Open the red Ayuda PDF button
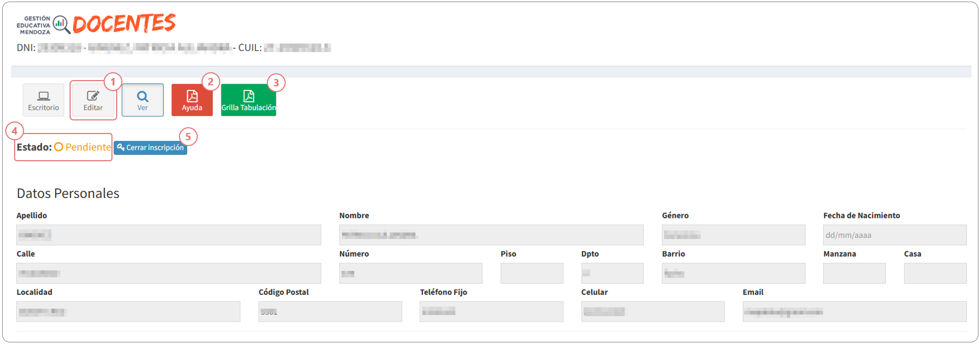Image resolution: width=980 pixels, height=345 pixels. point(192,99)
